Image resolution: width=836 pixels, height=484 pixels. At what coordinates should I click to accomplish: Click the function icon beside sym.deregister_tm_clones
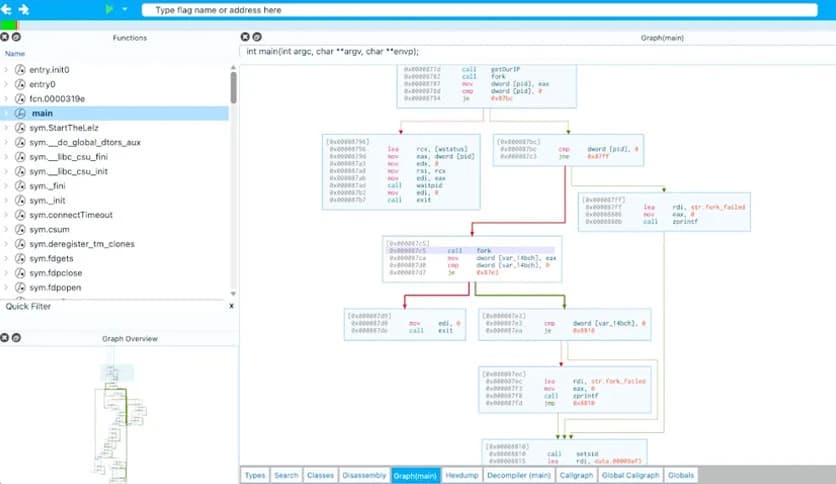(x=20, y=244)
